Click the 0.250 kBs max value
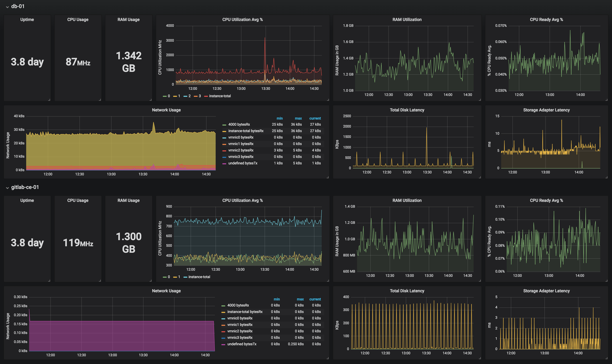This screenshot has height=364, width=612. (x=296, y=344)
